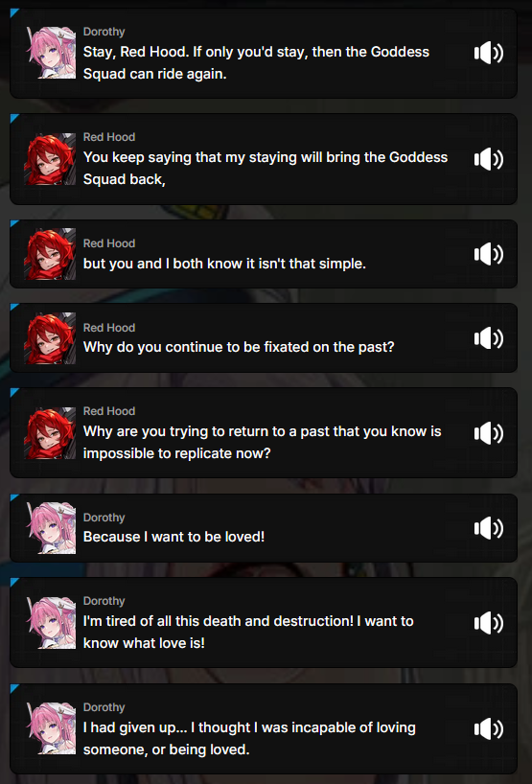Play audio for "Because I want to be loved"
The width and height of the screenshot is (532, 784).
(x=489, y=528)
